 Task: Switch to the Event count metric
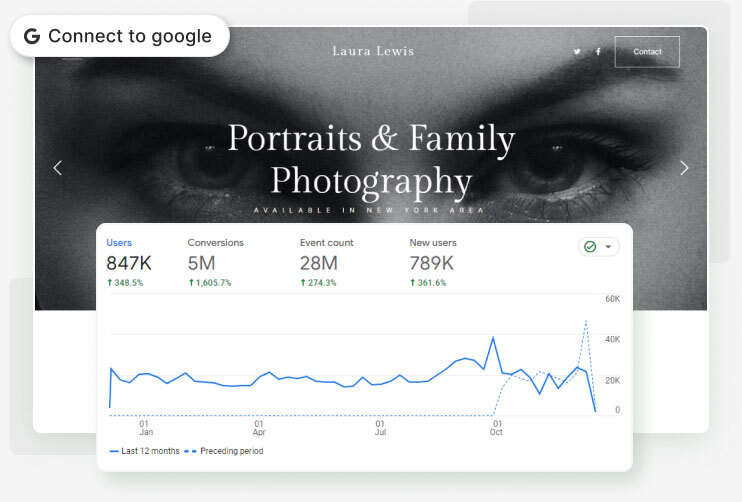326,243
